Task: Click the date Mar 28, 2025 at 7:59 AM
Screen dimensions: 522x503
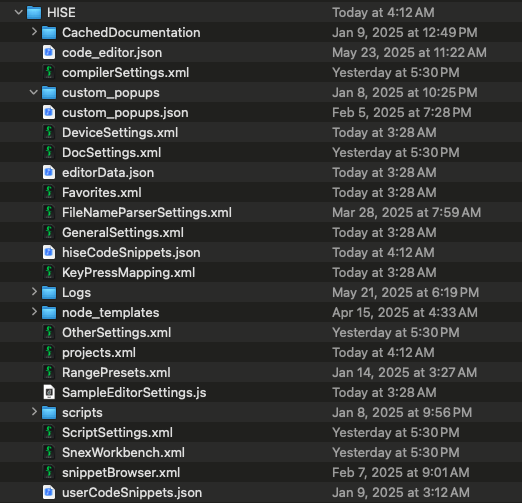Action: [x=407, y=213]
